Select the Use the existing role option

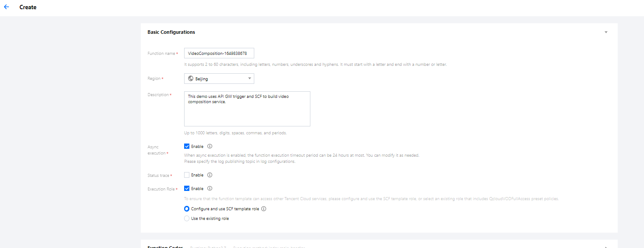(x=187, y=218)
